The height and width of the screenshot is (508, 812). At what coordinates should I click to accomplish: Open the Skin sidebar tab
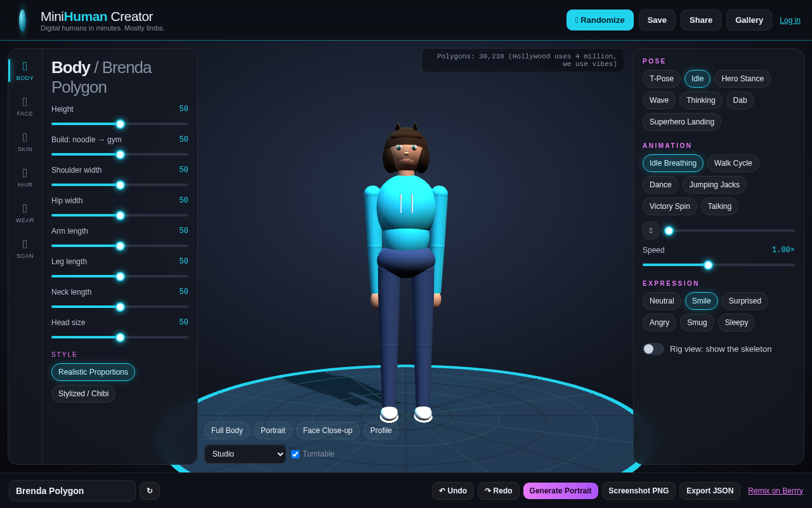(25, 142)
